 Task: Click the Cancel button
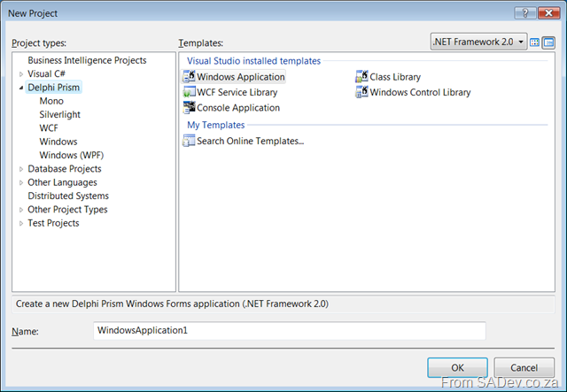(x=524, y=367)
